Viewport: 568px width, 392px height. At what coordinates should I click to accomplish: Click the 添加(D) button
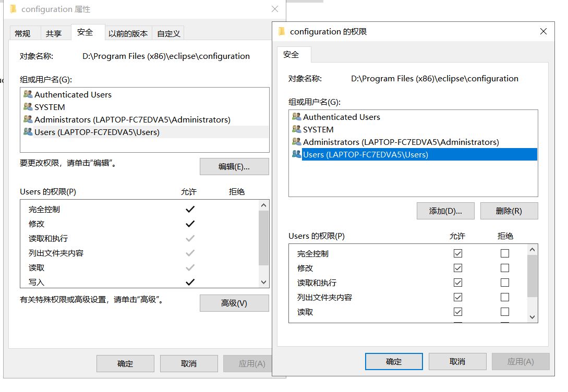445,211
